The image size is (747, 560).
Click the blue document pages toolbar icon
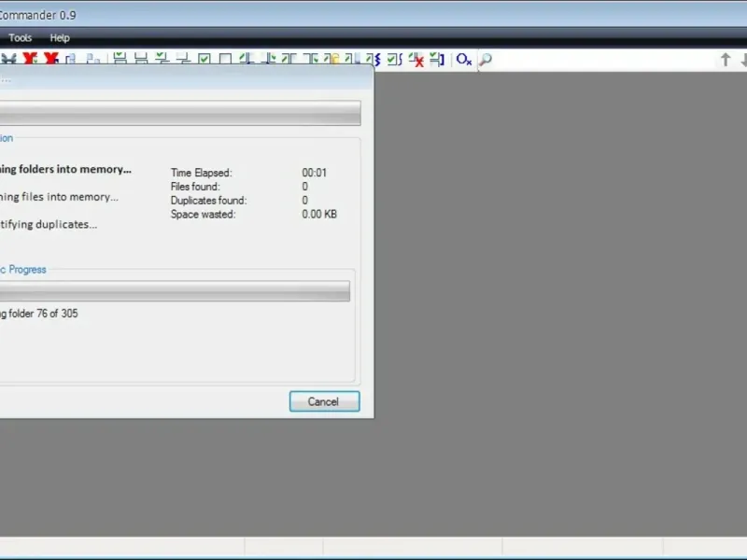click(x=71, y=59)
